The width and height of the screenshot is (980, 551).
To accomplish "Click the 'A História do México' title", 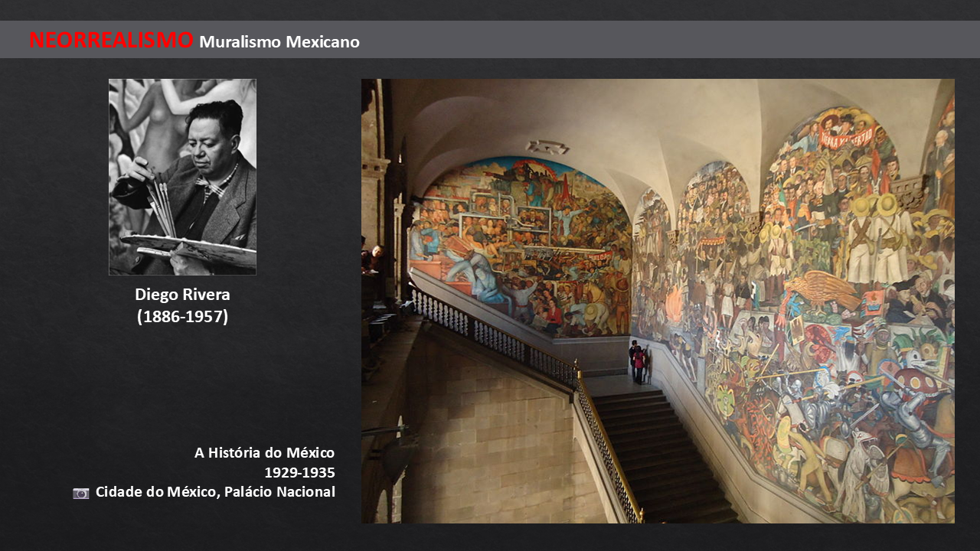I will (264, 452).
